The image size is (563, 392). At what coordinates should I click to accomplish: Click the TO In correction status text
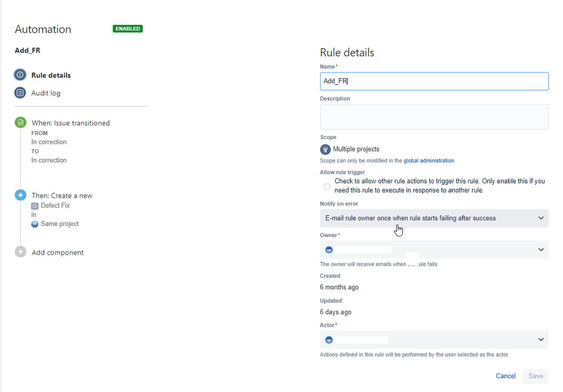point(49,160)
